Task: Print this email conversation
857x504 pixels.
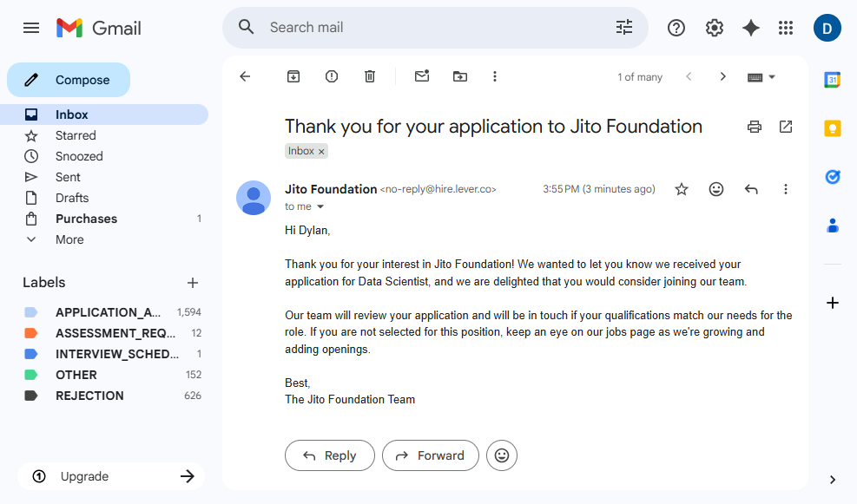Action: 755,127
